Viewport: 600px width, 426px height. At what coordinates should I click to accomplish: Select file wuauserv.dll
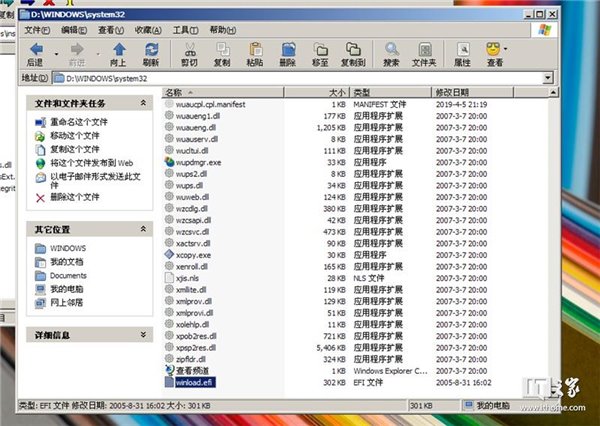click(197, 139)
